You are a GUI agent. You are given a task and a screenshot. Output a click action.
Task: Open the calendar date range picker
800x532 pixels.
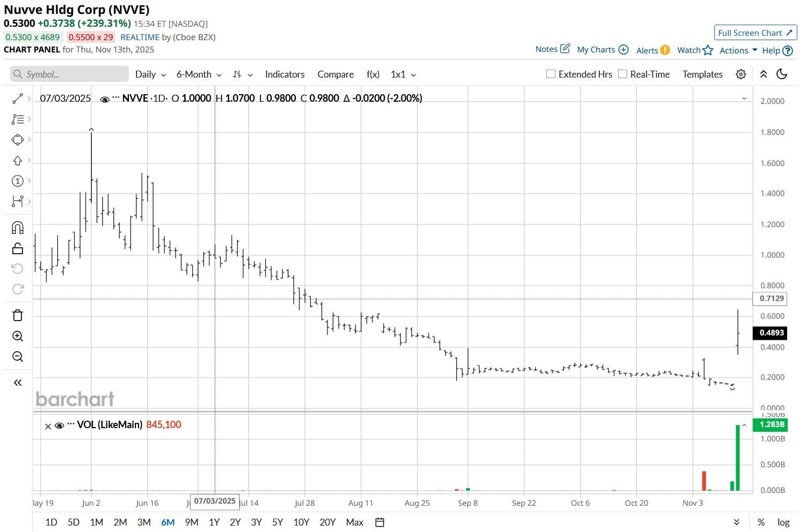coord(380,522)
